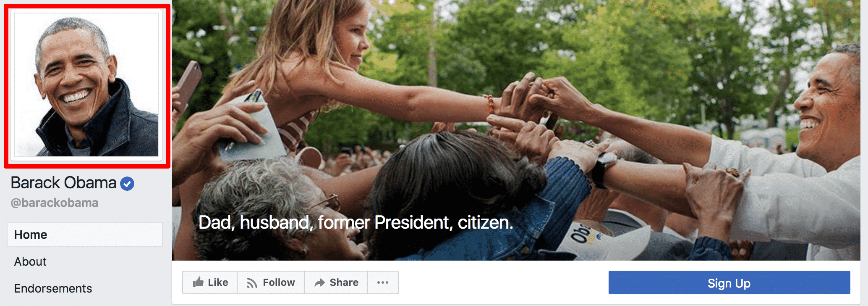Click the thumbs-up icon on Like
Viewport: 868px width, 306px height.
(198, 282)
